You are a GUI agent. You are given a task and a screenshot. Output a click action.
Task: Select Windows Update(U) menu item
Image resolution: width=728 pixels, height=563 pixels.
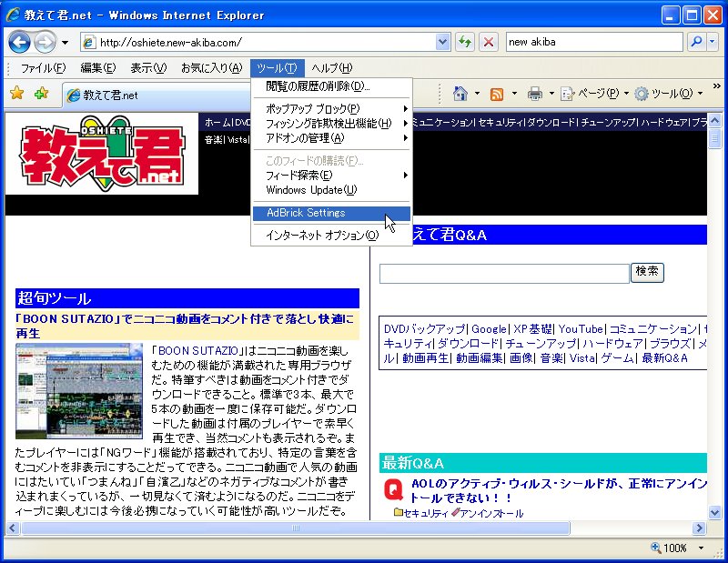(x=331, y=190)
